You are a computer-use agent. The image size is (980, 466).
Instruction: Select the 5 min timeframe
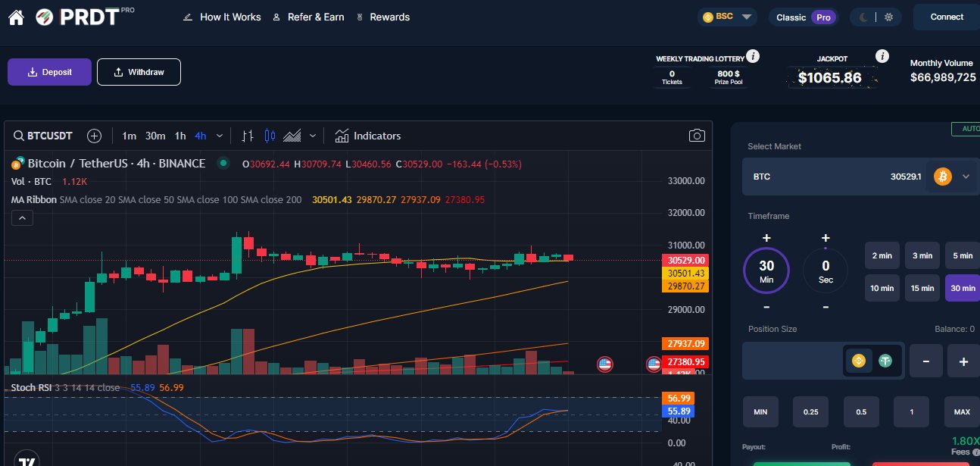click(x=963, y=255)
